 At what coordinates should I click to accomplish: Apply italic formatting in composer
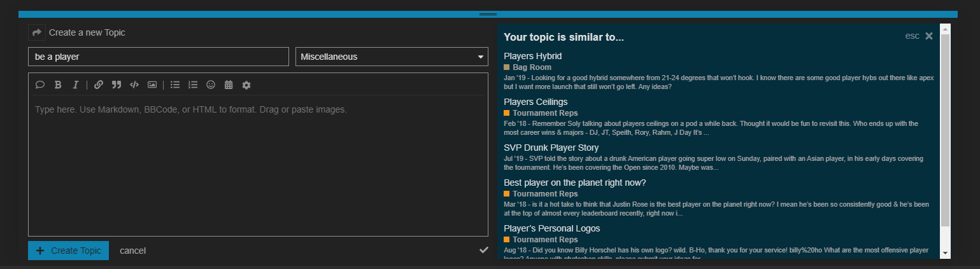coord(75,85)
